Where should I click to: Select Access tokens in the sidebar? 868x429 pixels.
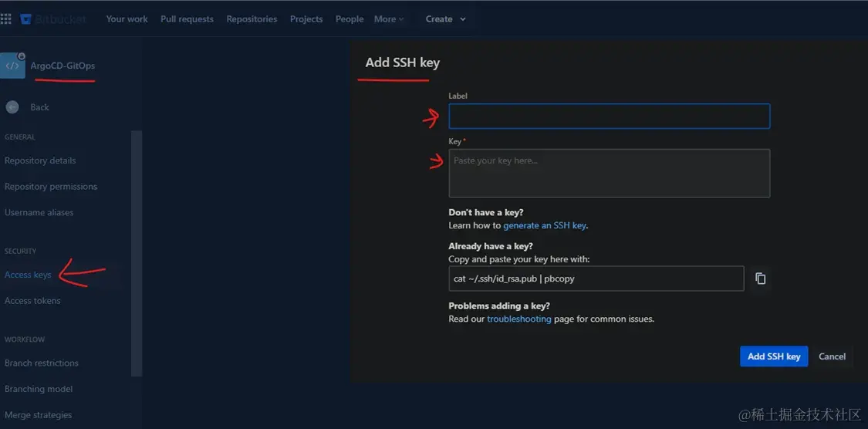coord(32,301)
